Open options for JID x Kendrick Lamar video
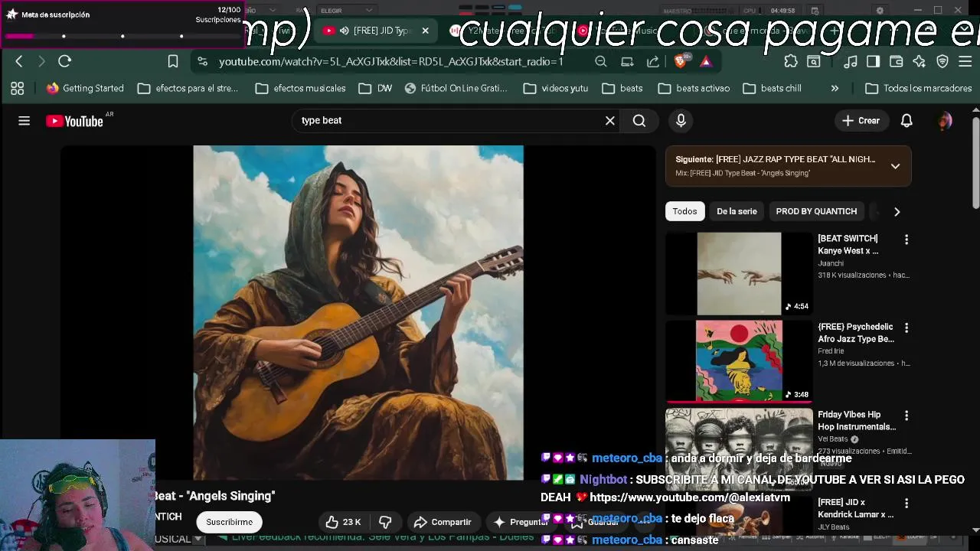Image resolution: width=980 pixels, height=551 pixels. (x=906, y=504)
